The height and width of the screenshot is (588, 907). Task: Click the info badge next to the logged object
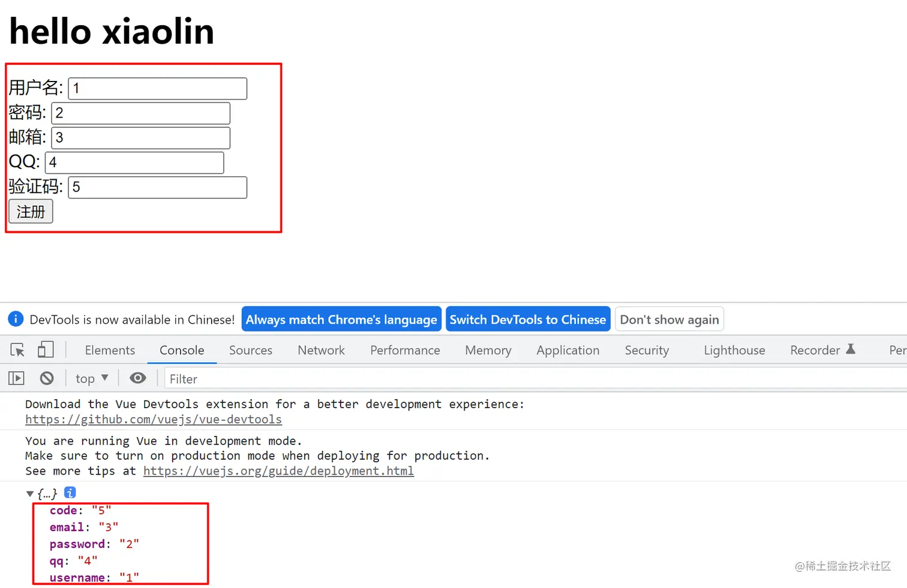[x=70, y=493]
